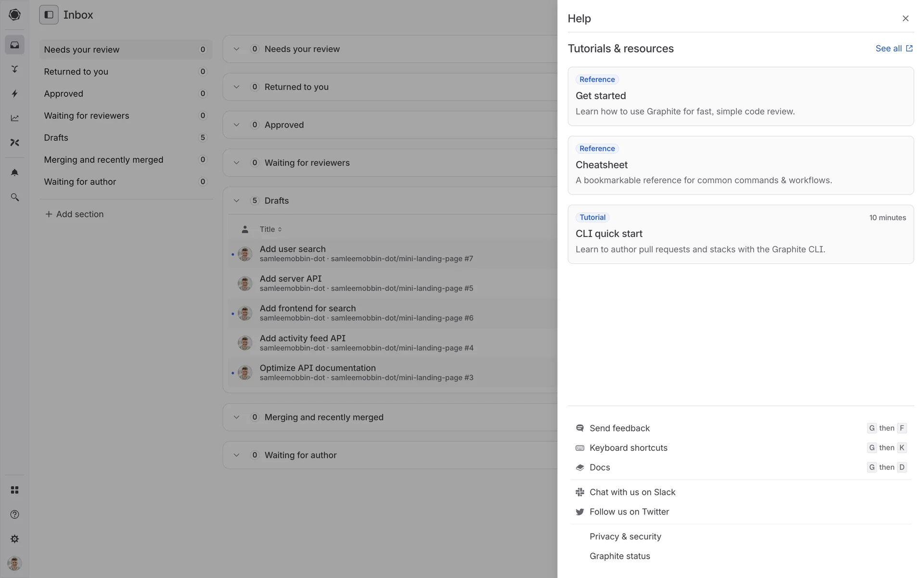This screenshot has width=924, height=578.
Task: Click the Graphite logo icon
Action: tap(14, 15)
